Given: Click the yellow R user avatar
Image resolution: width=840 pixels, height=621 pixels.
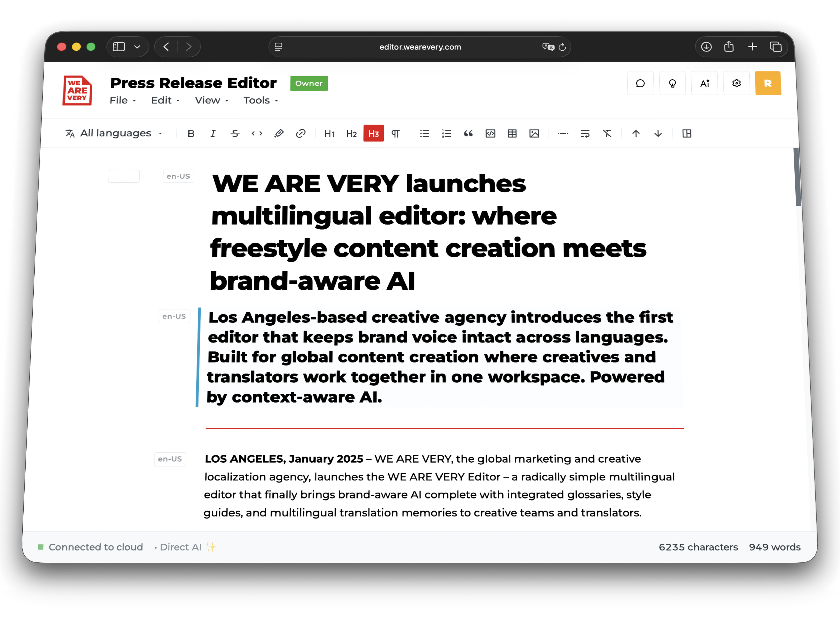Looking at the screenshot, I should 768,83.
